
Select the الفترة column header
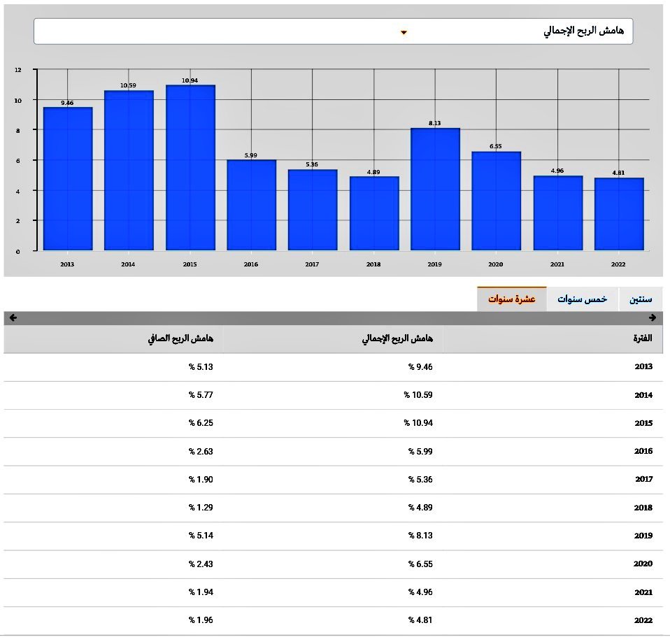[553, 339]
